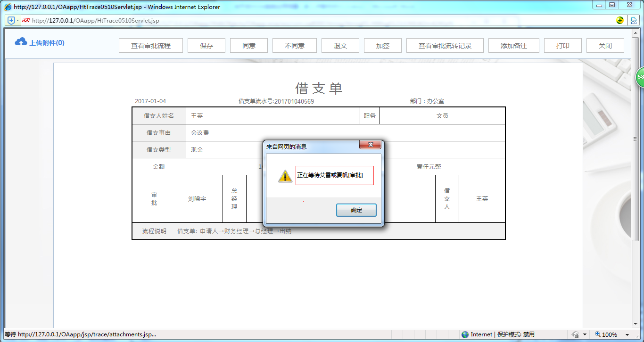Open 查看审批流转记录
The width and height of the screenshot is (644, 342).
pos(445,46)
